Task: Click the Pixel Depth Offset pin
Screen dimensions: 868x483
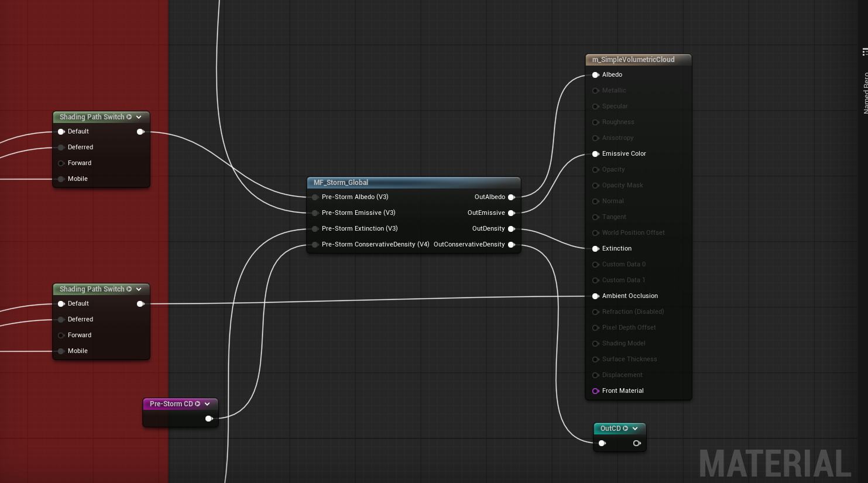Action: 595,328
